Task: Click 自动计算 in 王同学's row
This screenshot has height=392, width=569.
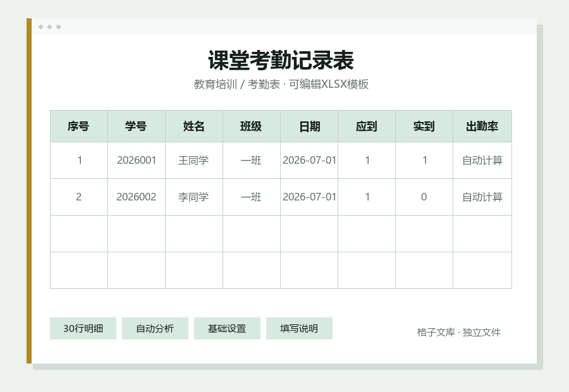Action: 482,161
